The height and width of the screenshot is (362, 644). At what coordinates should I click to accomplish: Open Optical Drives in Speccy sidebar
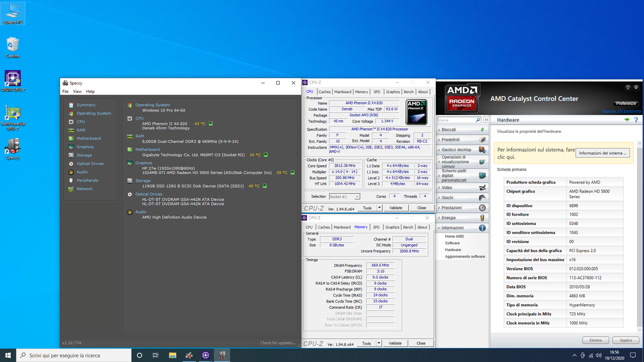point(90,163)
